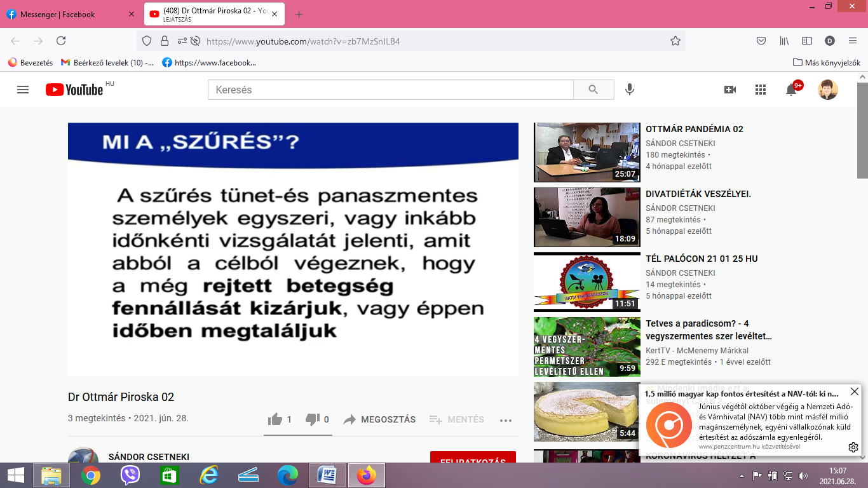Click the tracking protection shield icon
Viewport: 868px width, 488px height.
point(147,41)
